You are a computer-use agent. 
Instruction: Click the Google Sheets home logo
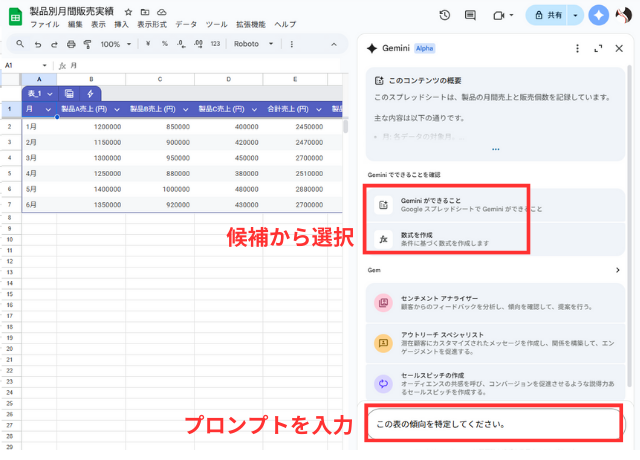point(15,17)
